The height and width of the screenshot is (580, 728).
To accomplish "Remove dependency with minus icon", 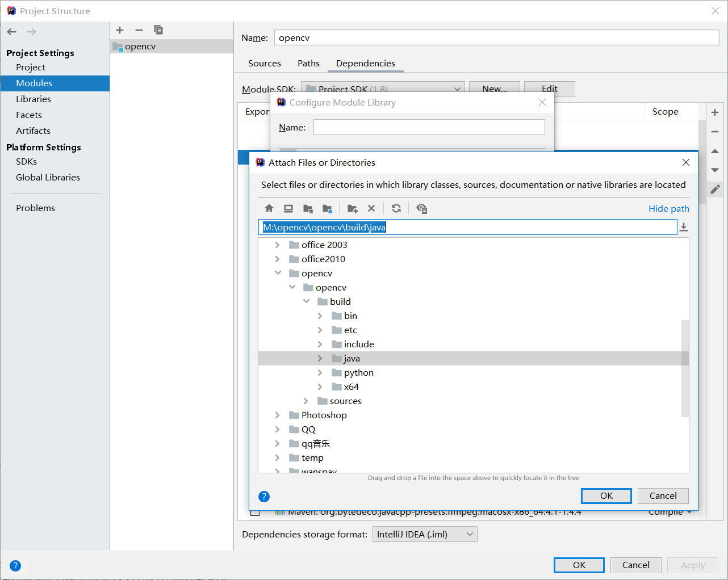I will pyautogui.click(x=715, y=132).
